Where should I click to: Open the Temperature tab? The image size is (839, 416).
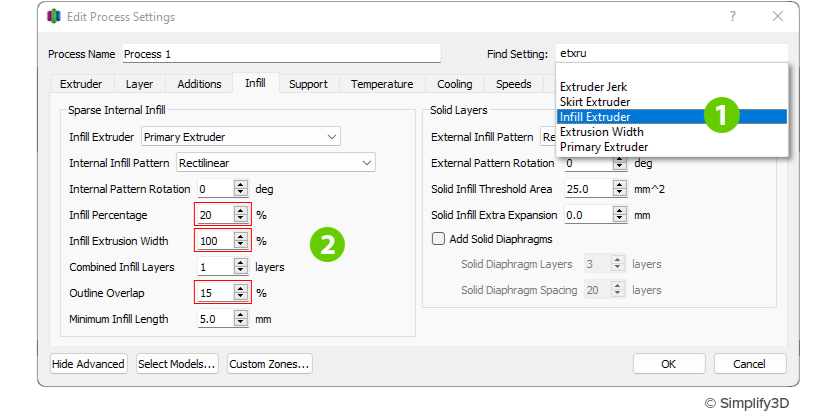coord(382,84)
